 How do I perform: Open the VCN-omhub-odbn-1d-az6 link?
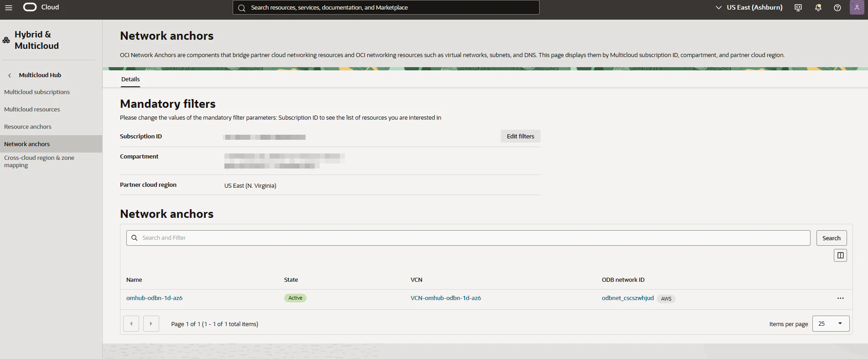[x=446, y=298]
